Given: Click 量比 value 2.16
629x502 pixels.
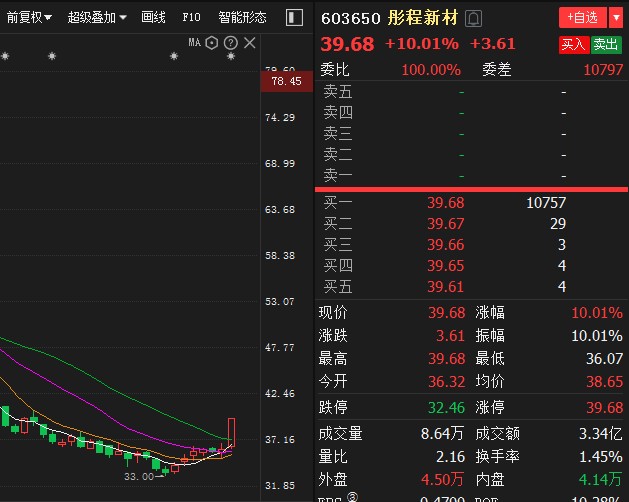Looking at the screenshot, I should click(x=450, y=457).
